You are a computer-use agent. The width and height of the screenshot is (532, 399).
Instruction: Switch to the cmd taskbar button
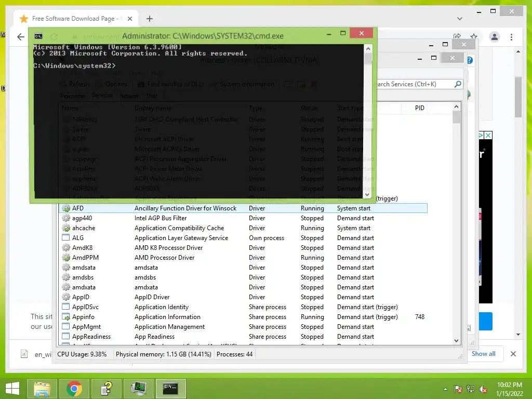coord(170,388)
